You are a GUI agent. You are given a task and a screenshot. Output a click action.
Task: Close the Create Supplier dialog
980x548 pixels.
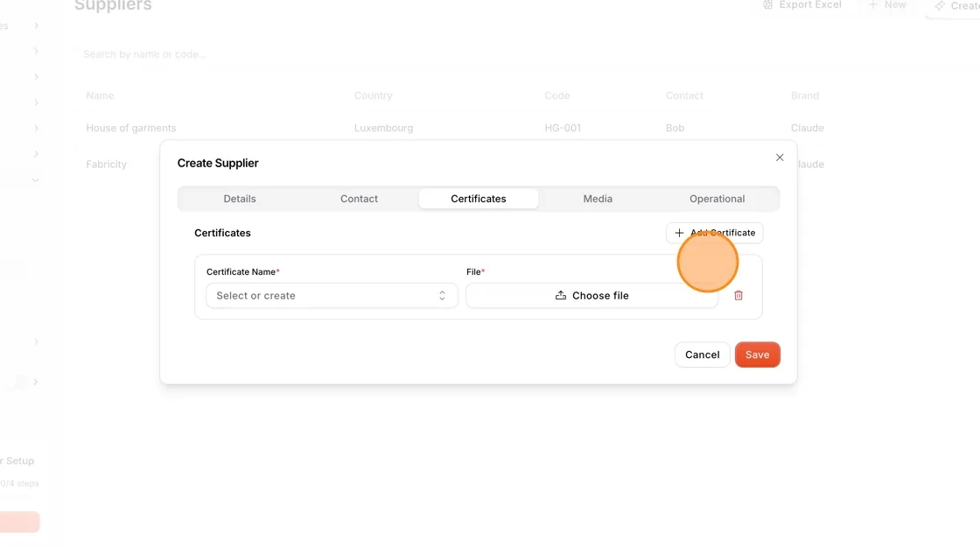point(780,158)
